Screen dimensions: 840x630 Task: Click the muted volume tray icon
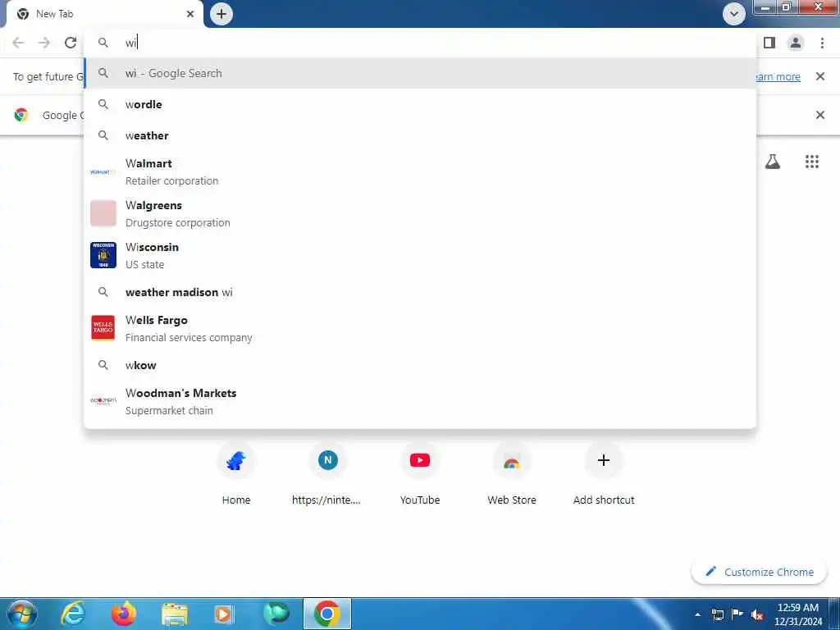coord(757,615)
